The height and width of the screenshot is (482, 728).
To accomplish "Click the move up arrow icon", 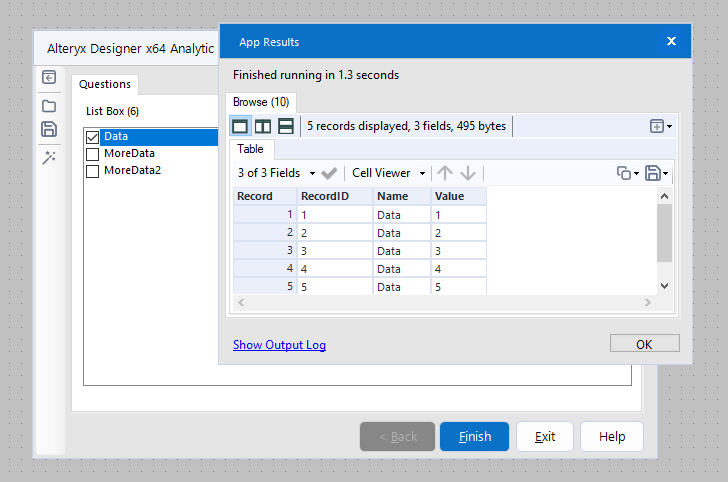I will (x=445, y=173).
